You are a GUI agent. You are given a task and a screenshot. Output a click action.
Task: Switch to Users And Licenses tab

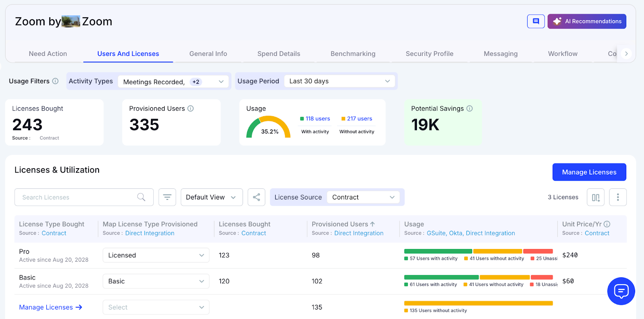pyautogui.click(x=128, y=54)
